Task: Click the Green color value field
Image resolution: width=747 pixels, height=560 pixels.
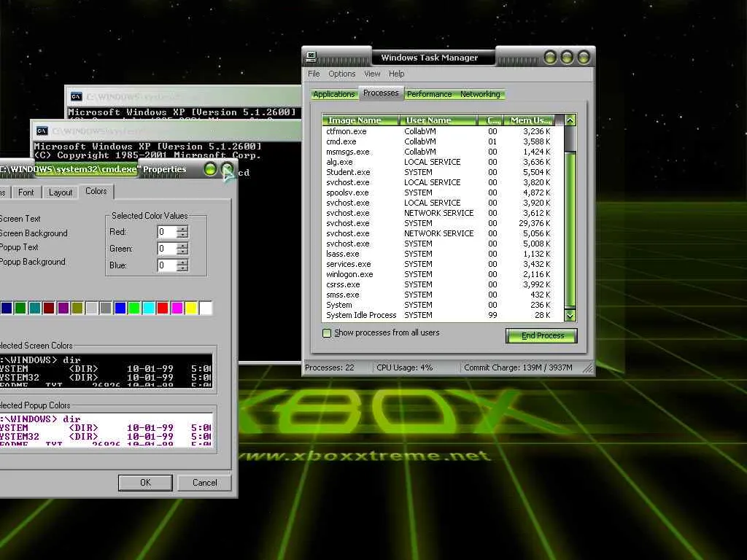Action: point(167,249)
